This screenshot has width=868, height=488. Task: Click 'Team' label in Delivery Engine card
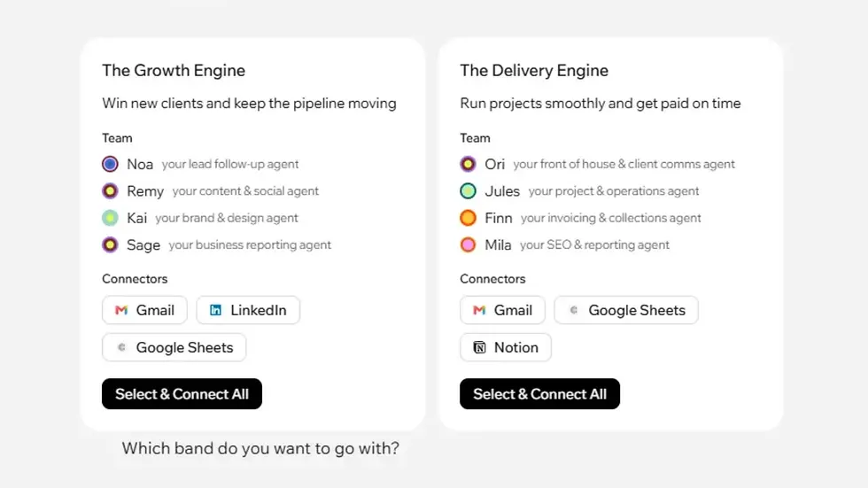pos(475,138)
